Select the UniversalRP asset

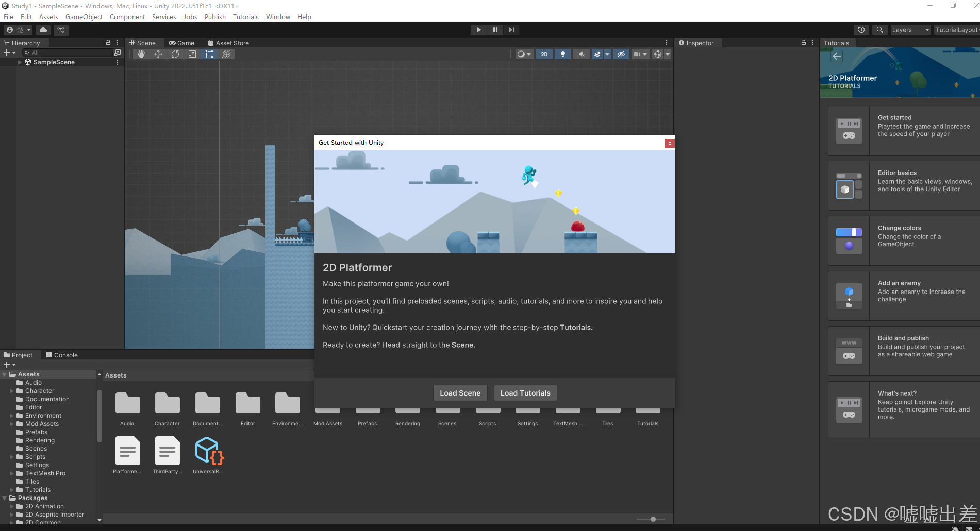[208, 455]
